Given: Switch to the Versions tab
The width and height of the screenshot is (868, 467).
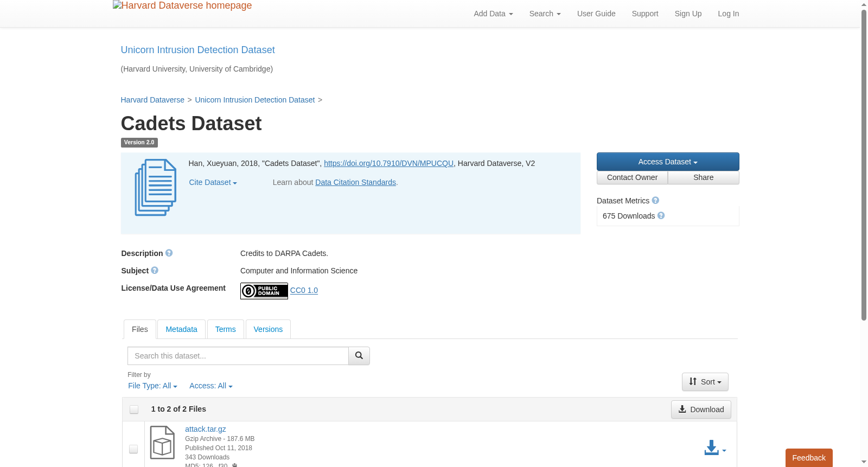Looking at the screenshot, I should tap(268, 329).
